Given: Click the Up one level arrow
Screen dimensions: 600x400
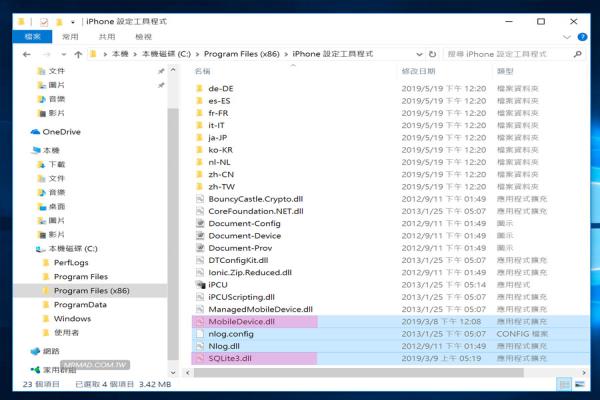Looking at the screenshot, I should point(78,54).
